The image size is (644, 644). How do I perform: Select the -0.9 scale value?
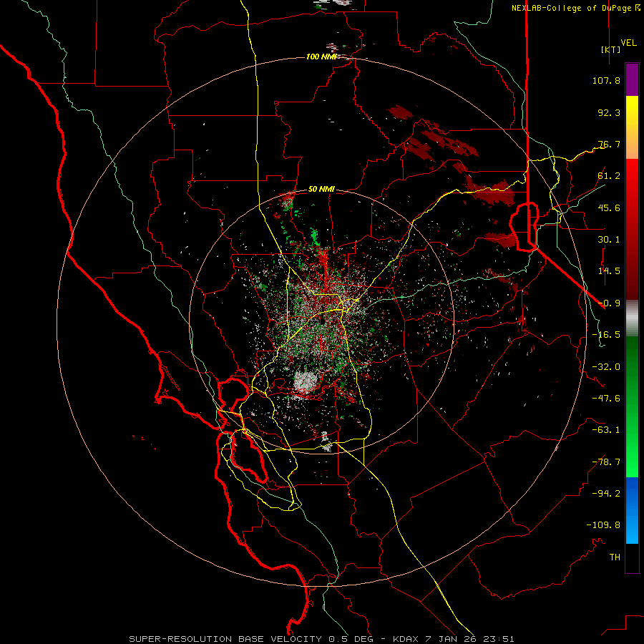coord(609,303)
